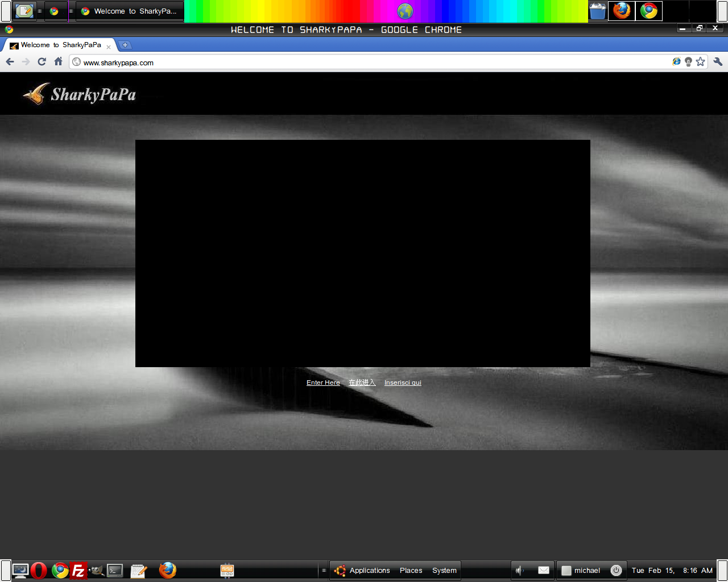
Task: Open the terminal launcher in bottom panel
Action: (115, 571)
